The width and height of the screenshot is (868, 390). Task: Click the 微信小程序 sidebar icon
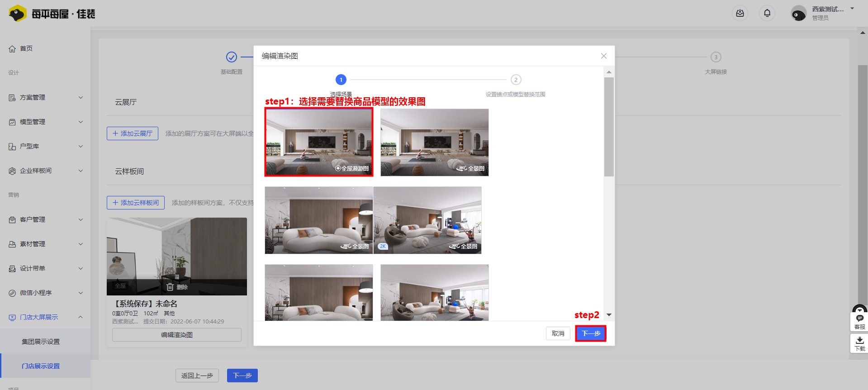pyautogui.click(x=12, y=293)
